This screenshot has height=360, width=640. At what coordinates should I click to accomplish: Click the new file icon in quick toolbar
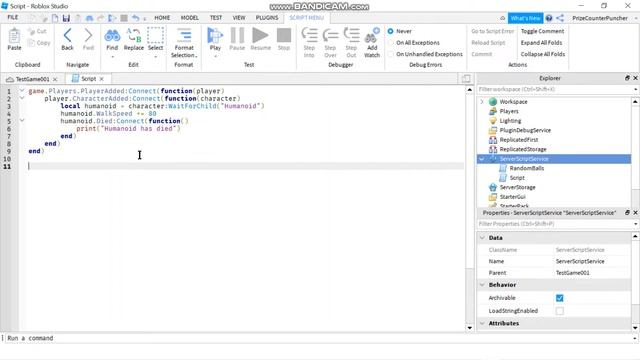55,18
